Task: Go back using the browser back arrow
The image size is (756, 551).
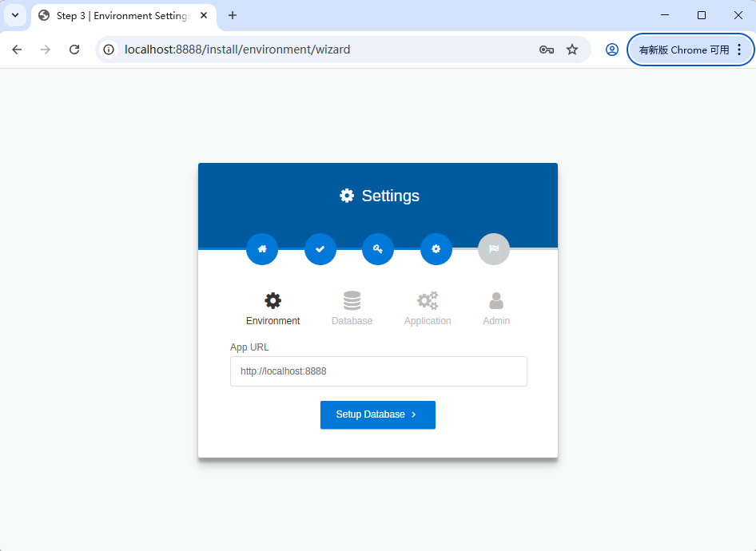Action: [17, 50]
